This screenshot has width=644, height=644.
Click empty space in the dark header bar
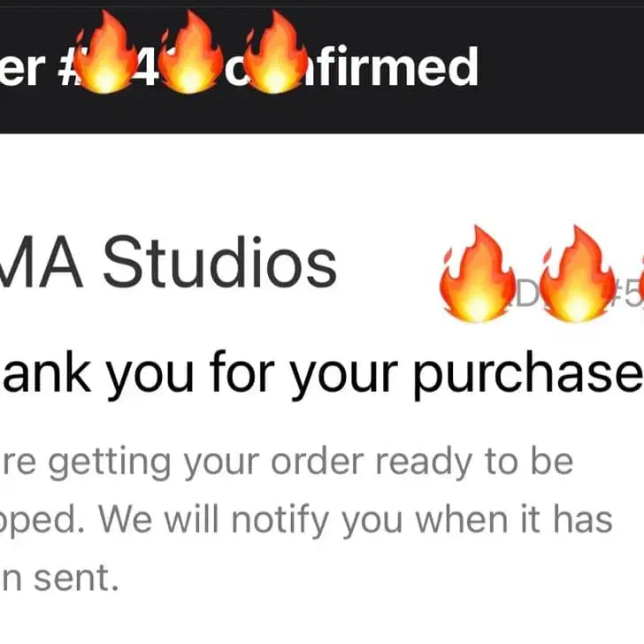[557, 67]
